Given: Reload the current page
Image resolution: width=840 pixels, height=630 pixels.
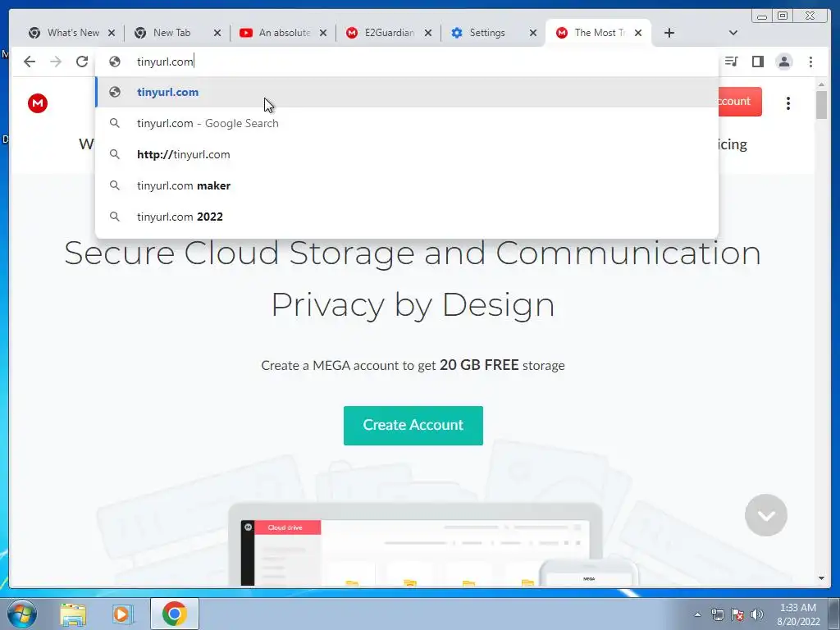Looking at the screenshot, I should click(x=82, y=62).
